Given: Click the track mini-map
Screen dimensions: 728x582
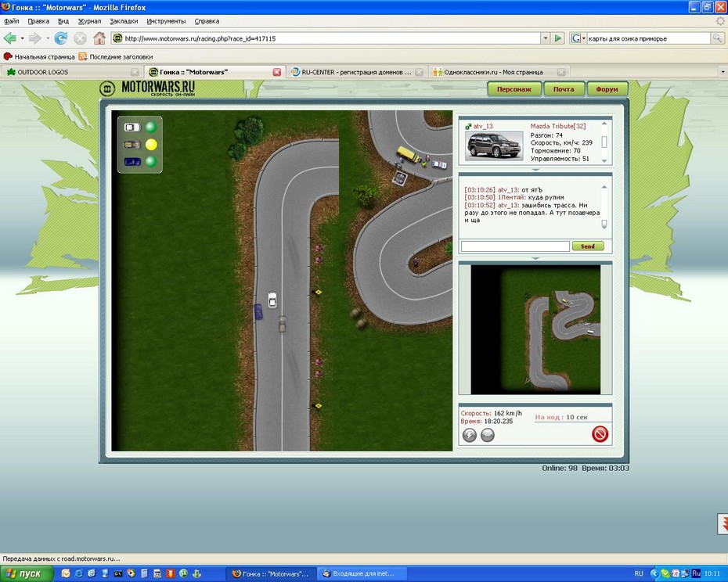Looking at the screenshot, I should point(535,329).
